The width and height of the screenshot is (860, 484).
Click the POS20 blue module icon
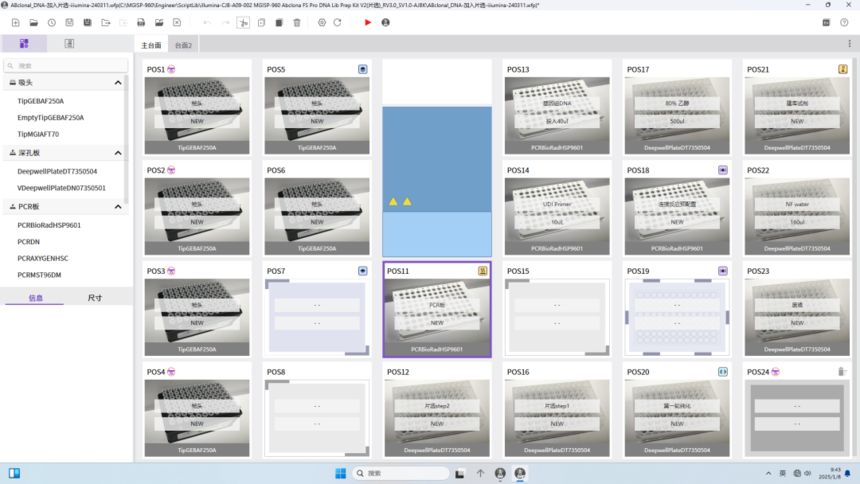[x=723, y=372]
